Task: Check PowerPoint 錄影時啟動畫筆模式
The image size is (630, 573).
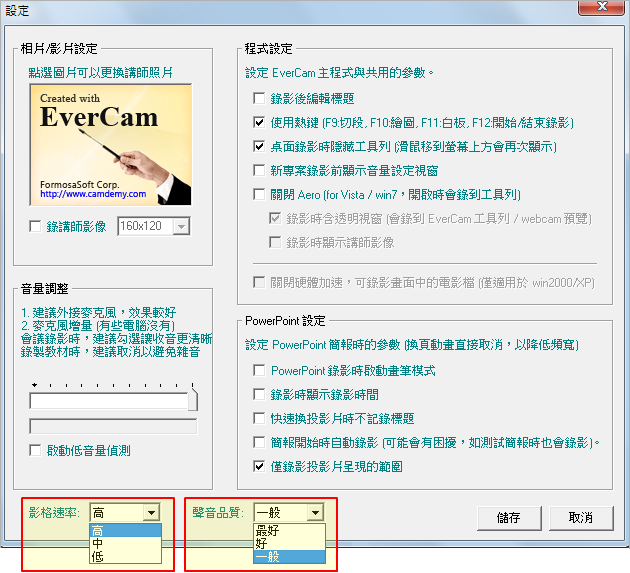Action: (x=259, y=371)
